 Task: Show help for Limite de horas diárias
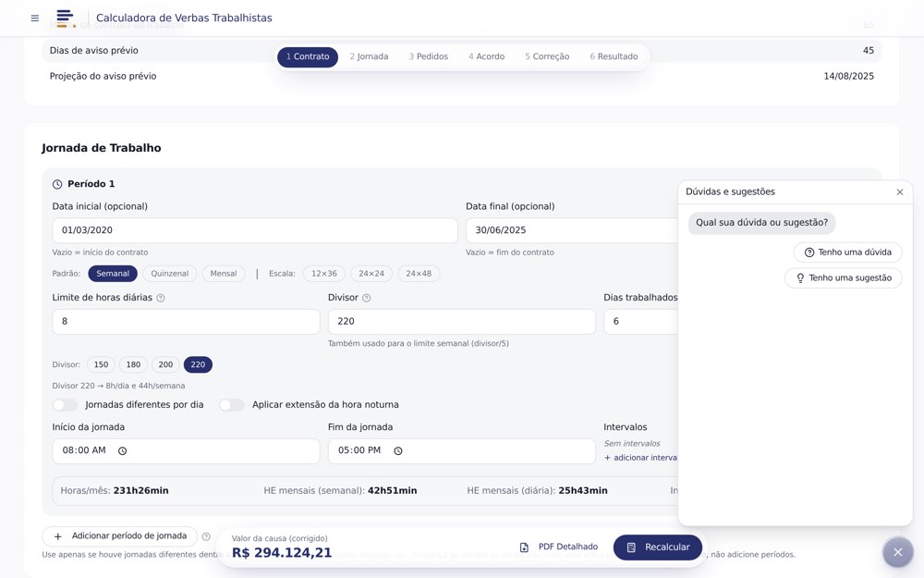[161, 298]
